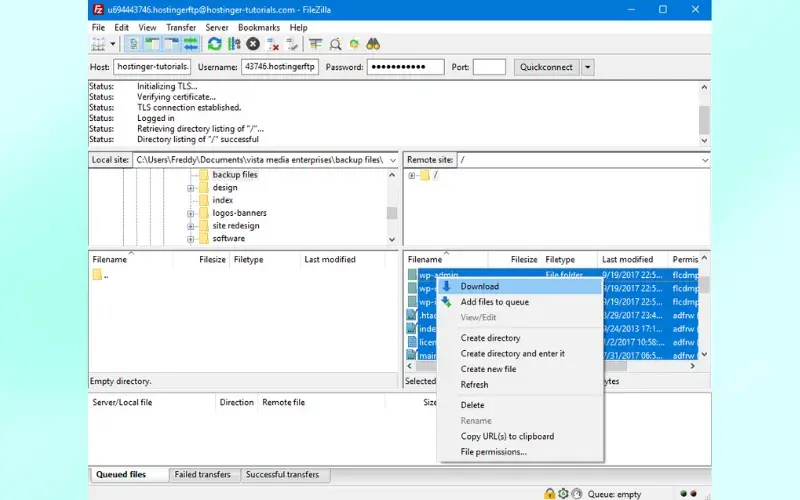Choose Add files to queue
800x500 pixels.
[520, 302]
